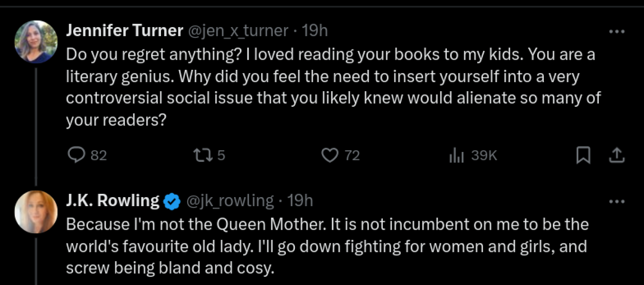Visit the Jennifer Turner display name link
Viewport: 644px width, 285px height.
pyautogui.click(x=124, y=31)
